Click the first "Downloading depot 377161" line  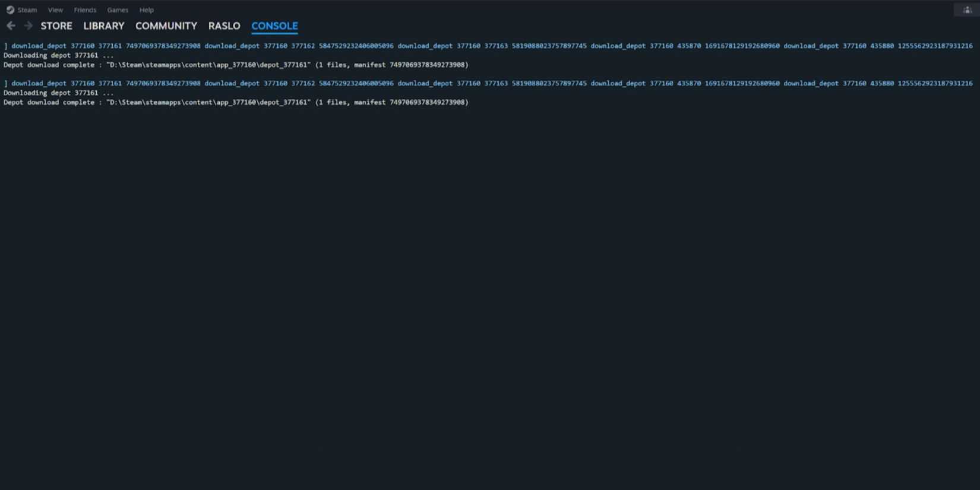click(x=58, y=55)
